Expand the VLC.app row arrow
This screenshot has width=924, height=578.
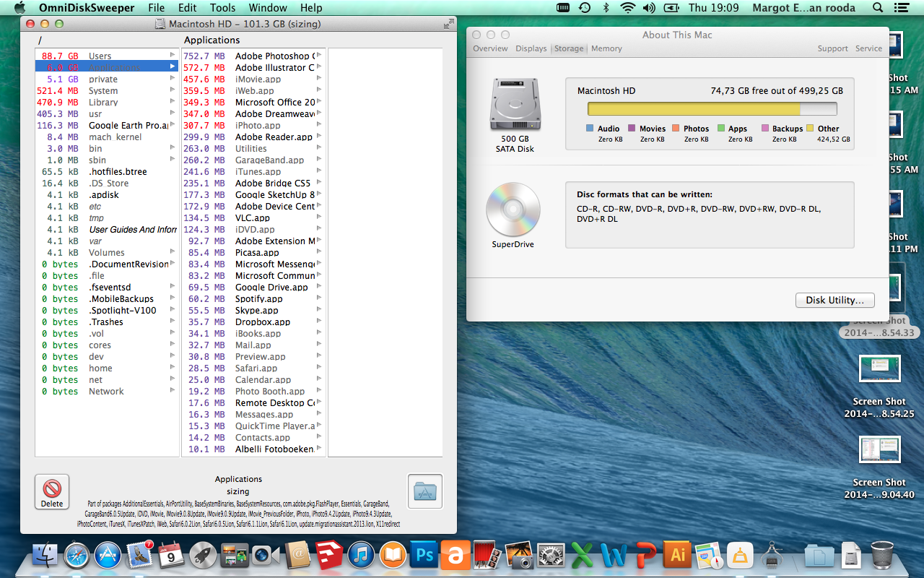pyautogui.click(x=319, y=217)
